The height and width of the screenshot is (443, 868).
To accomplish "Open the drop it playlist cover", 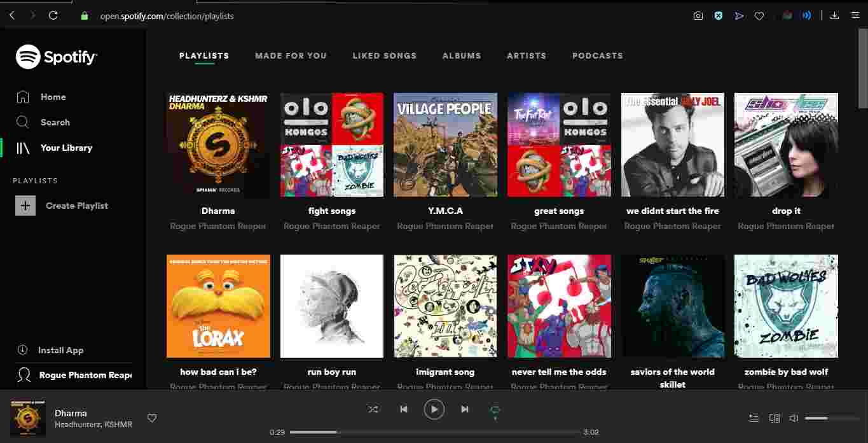I will [786, 145].
